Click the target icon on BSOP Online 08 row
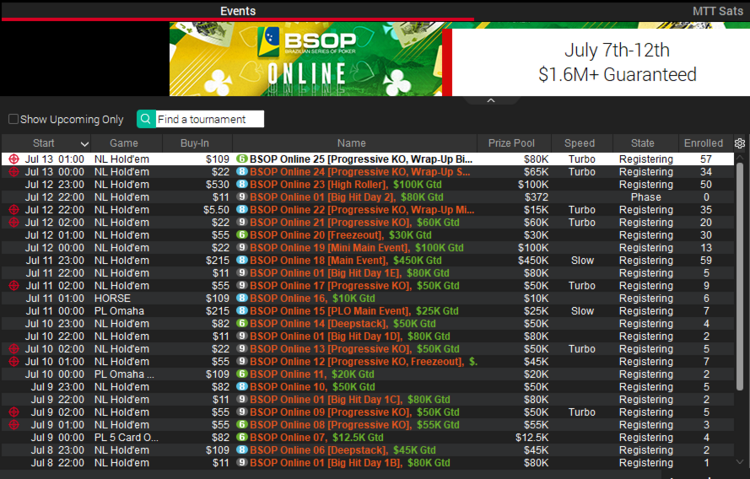750x479 pixels. pyautogui.click(x=14, y=424)
